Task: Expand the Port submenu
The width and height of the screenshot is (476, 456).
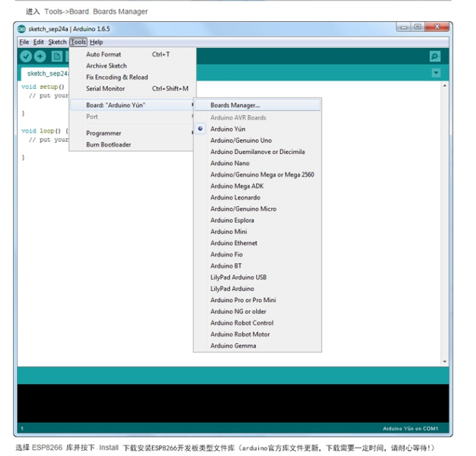Action: tap(133, 116)
